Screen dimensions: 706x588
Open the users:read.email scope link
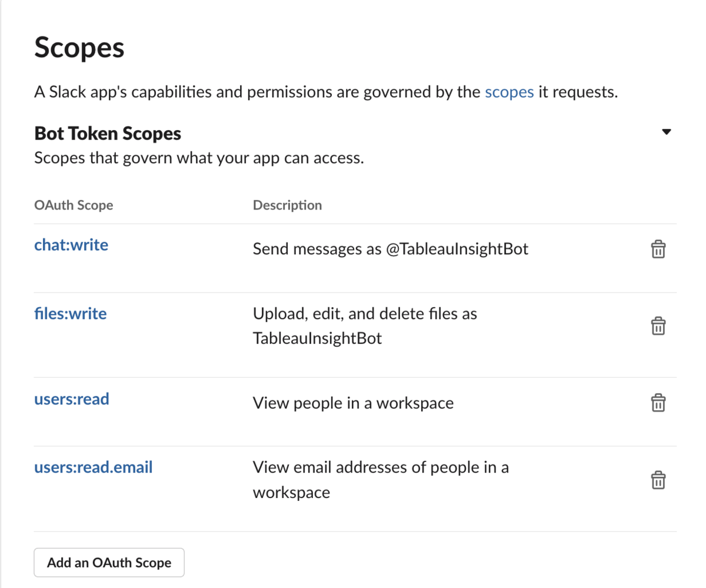pos(94,468)
